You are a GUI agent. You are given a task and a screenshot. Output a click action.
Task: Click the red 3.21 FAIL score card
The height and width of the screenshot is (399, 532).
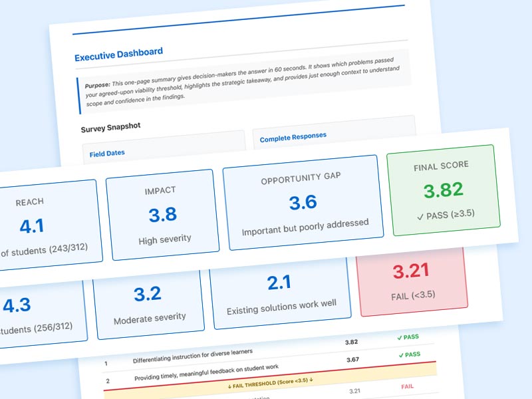412,281
